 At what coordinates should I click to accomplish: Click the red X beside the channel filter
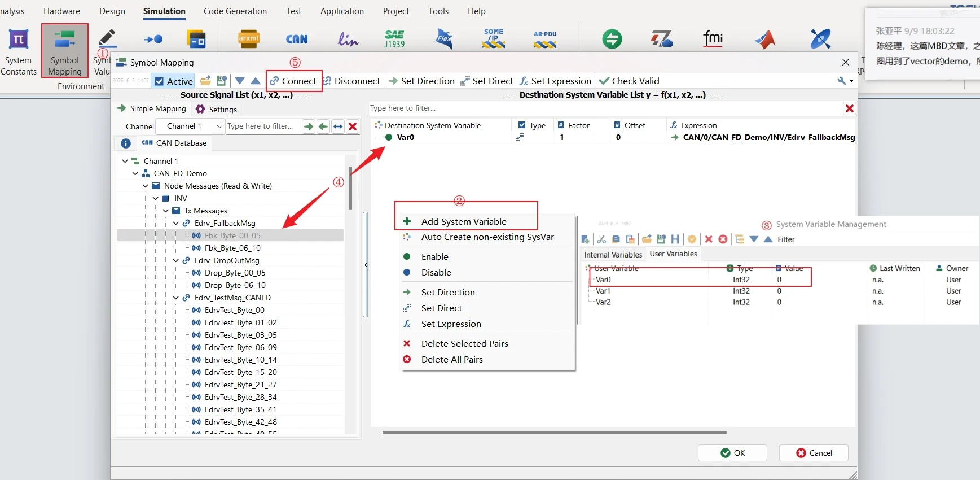[x=353, y=126]
